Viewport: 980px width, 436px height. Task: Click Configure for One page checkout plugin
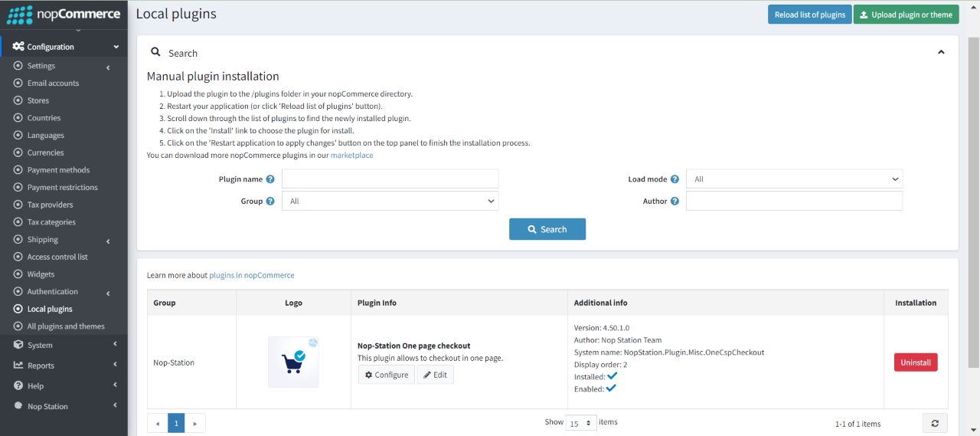pyautogui.click(x=387, y=375)
